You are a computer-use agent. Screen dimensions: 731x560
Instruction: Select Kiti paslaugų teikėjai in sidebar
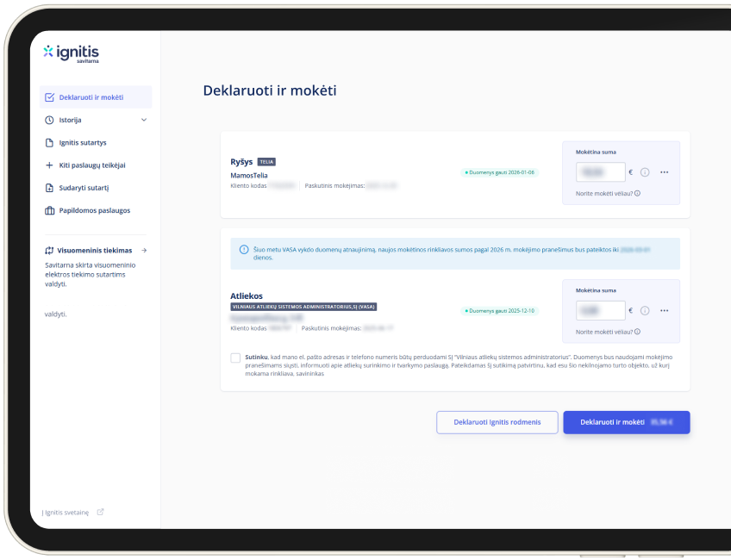[92, 165]
